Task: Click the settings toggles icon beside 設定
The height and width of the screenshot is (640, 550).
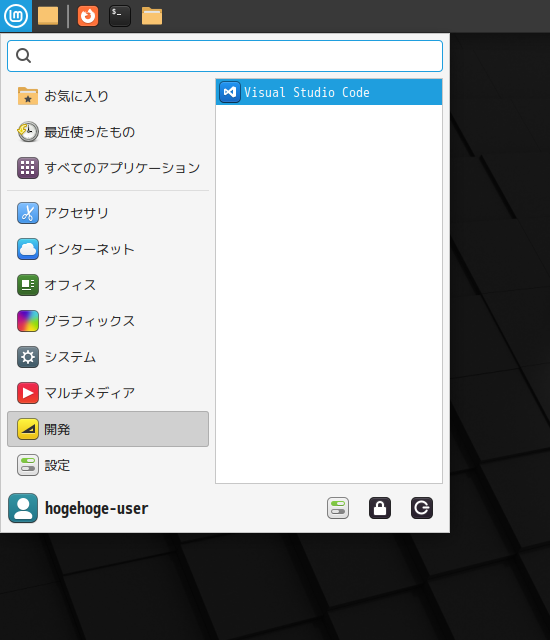Action: 28,465
